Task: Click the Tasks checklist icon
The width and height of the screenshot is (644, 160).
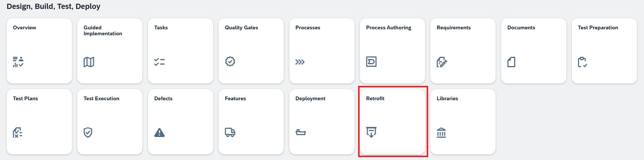Action: (160, 62)
